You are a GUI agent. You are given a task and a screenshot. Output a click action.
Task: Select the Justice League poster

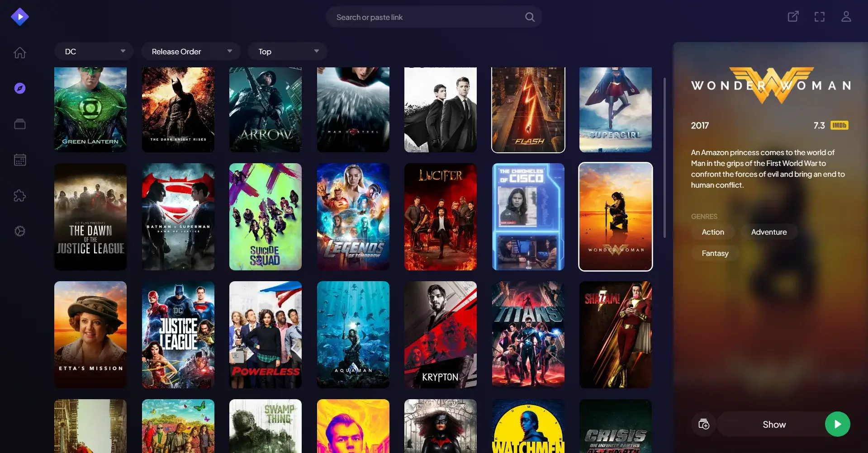178,335
